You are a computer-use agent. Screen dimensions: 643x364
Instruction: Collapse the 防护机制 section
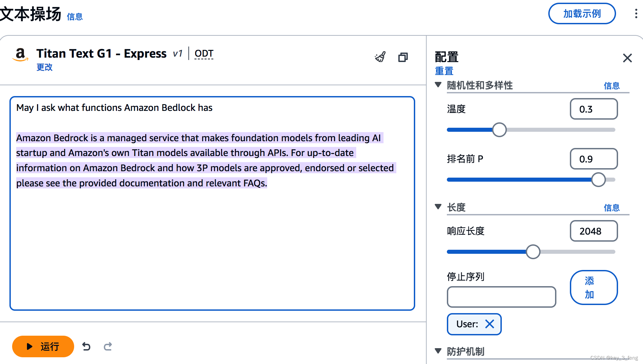(438, 351)
